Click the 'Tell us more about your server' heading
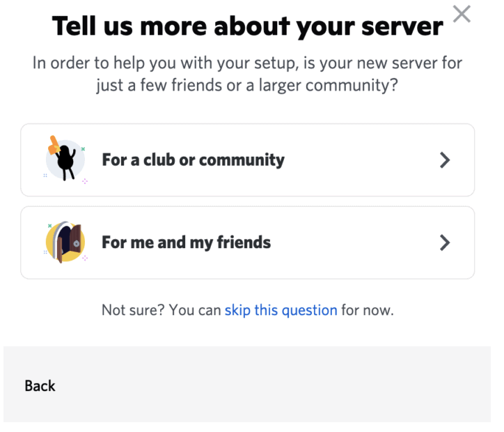 247,26
